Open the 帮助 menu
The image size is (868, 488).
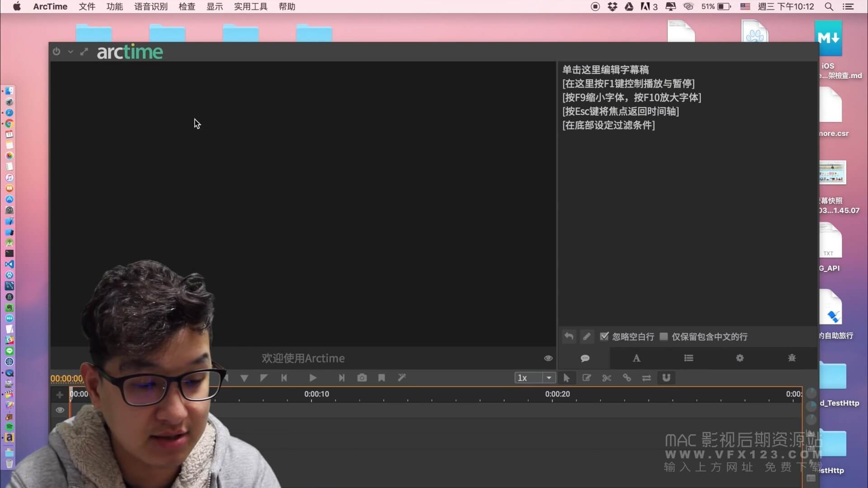(287, 6)
